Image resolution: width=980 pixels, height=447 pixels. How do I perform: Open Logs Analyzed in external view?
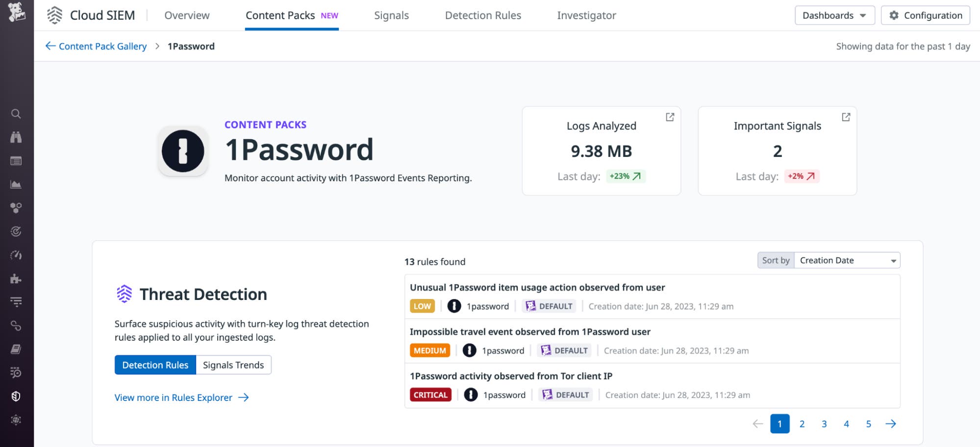pyautogui.click(x=670, y=117)
